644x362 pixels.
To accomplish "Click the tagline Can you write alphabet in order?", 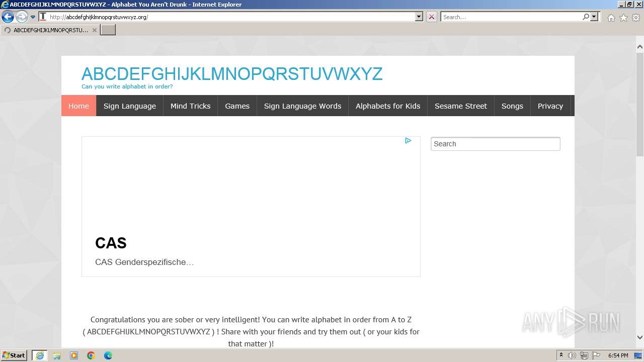I will click(x=127, y=86).
